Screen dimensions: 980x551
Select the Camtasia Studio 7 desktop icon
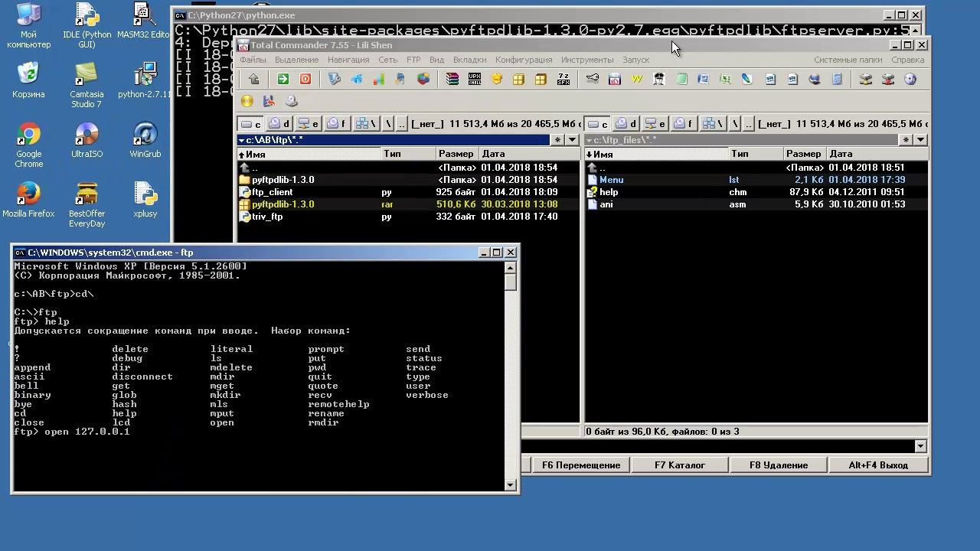87,86
